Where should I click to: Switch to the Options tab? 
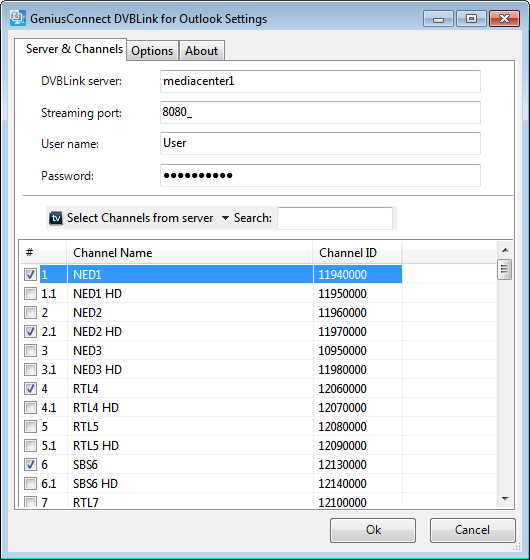click(152, 51)
